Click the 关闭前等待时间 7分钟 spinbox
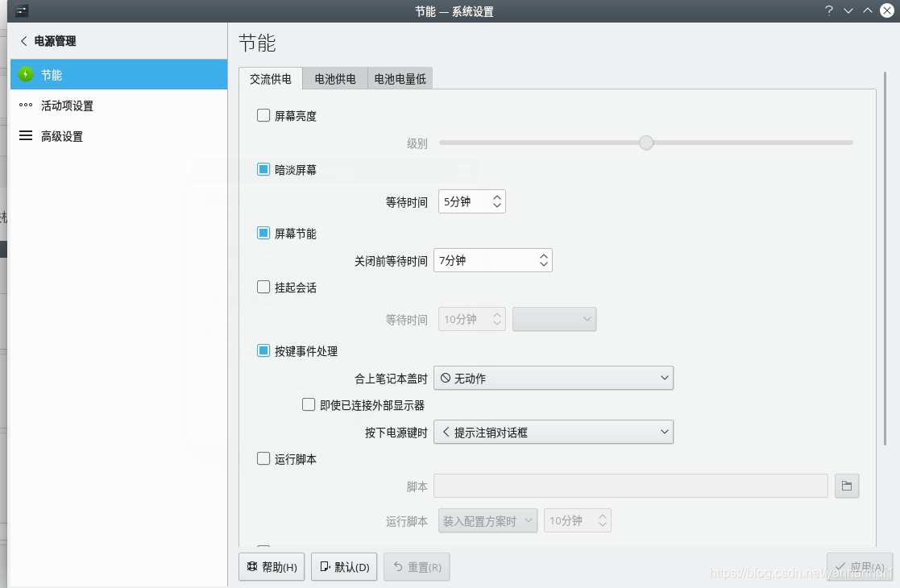The image size is (900, 588). click(x=493, y=260)
